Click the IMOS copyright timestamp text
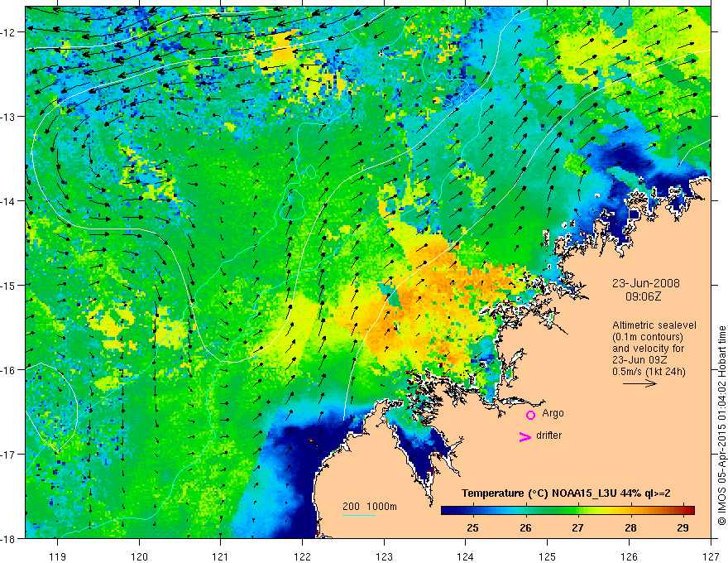This screenshot has height=563, width=728. [721, 426]
